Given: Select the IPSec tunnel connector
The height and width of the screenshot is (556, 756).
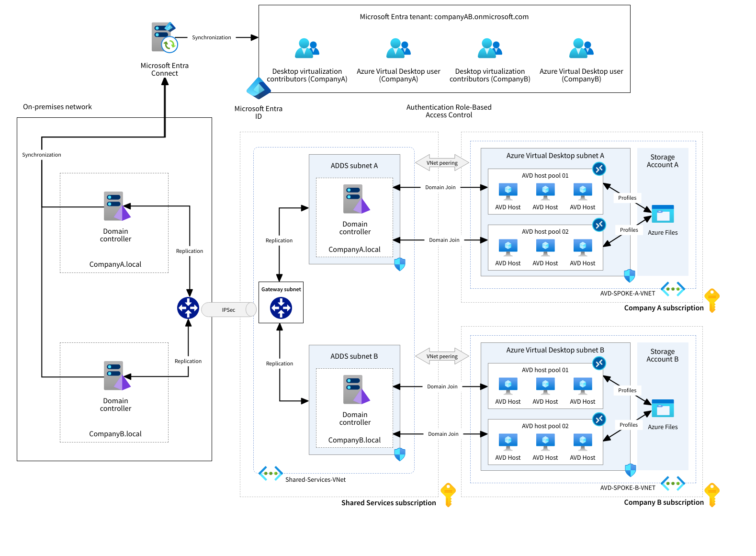Looking at the screenshot, I should pyautogui.click(x=229, y=310).
